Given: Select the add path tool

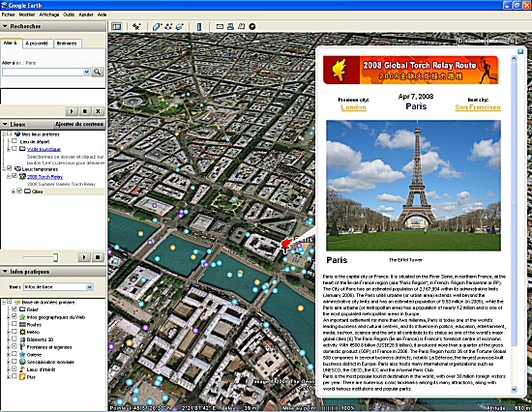Looking at the screenshot, I should pos(168,26).
